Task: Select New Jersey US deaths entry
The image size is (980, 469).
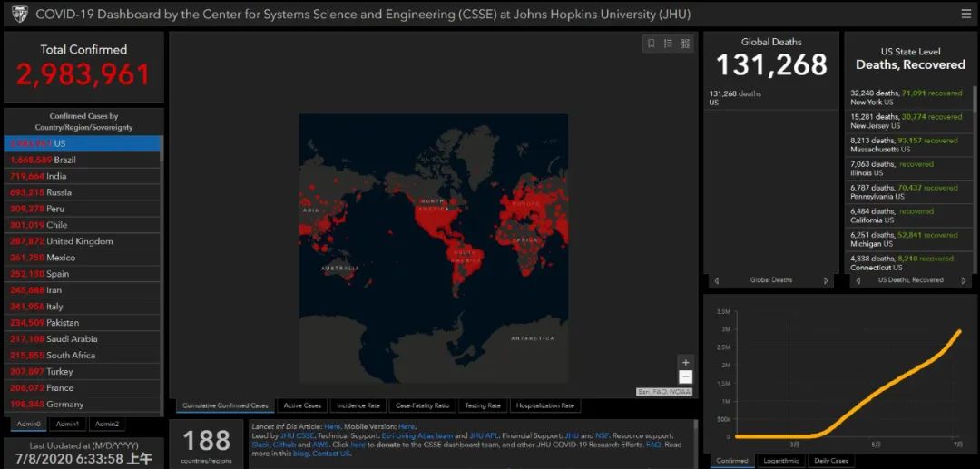Action: tap(908, 122)
